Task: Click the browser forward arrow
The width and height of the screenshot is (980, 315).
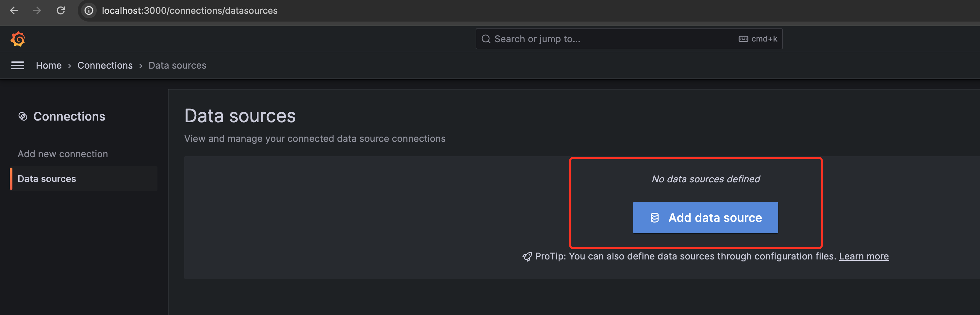Action: point(37,10)
